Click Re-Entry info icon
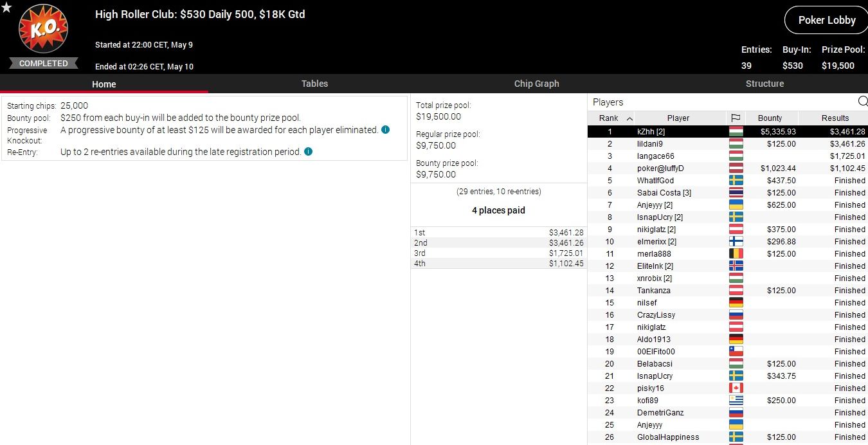The height and width of the screenshot is (445, 868). click(x=309, y=152)
